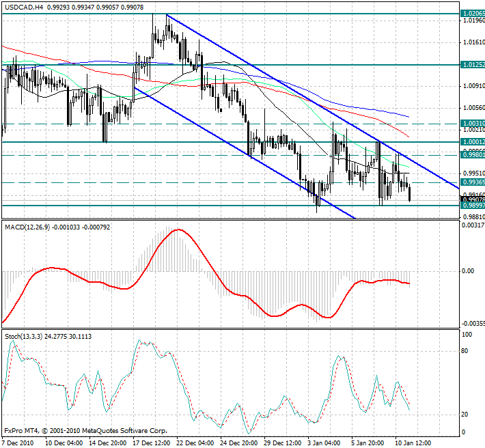
Task: Select the 0.9936 teal price level tag
Action: point(473,182)
